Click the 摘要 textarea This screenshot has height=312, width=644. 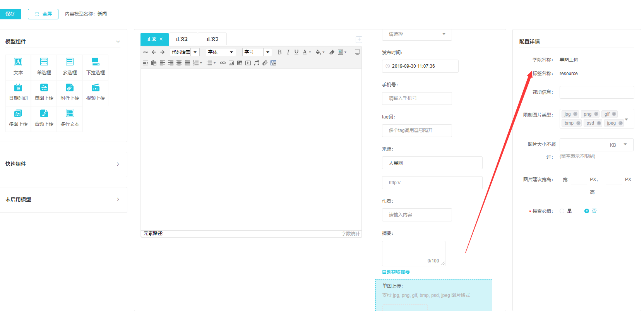coord(414,253)
